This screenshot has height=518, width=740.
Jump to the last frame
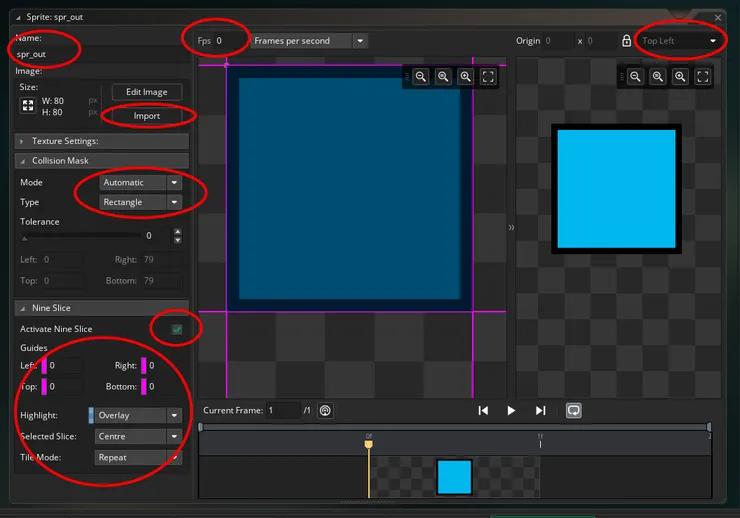tap(540, 410)
